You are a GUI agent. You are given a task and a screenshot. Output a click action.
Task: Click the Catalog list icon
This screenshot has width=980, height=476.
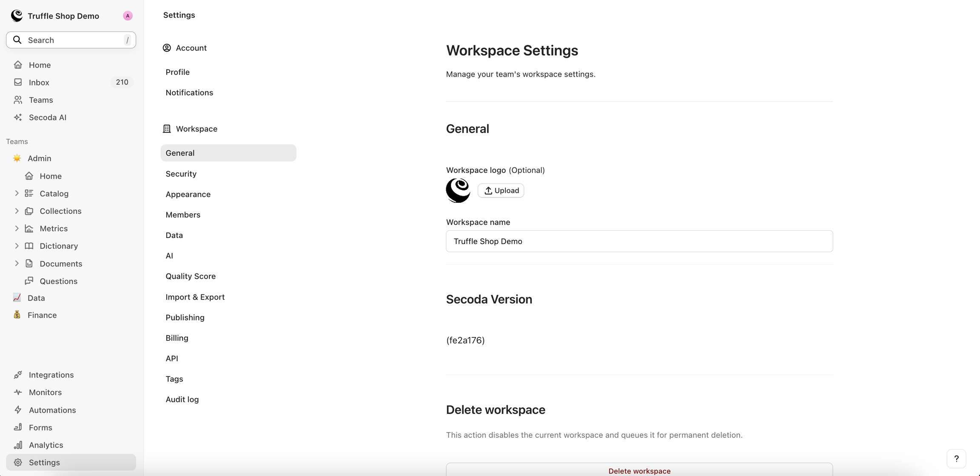point(29,193)
